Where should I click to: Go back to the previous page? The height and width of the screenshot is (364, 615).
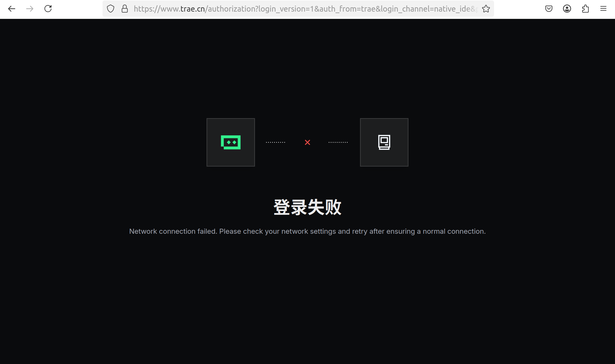12,9
